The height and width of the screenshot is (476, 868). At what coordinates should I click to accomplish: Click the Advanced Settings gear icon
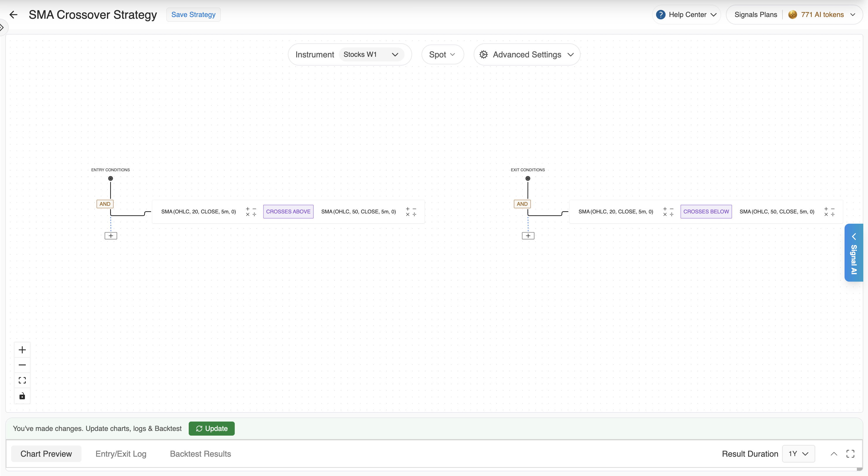pyautogui.click(x=484, y=54)
